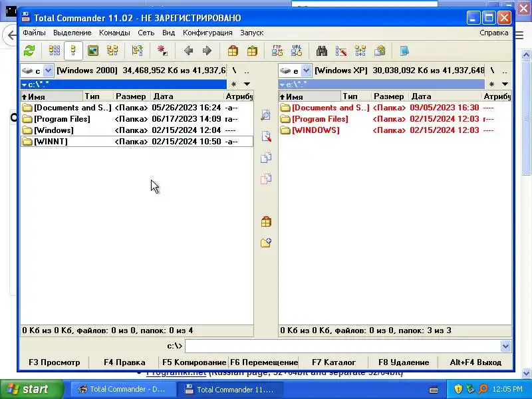The height and width of the screenshot is (399, 532).
Task: Click the unpack files toolbar box icon
Action: [252, 51]
